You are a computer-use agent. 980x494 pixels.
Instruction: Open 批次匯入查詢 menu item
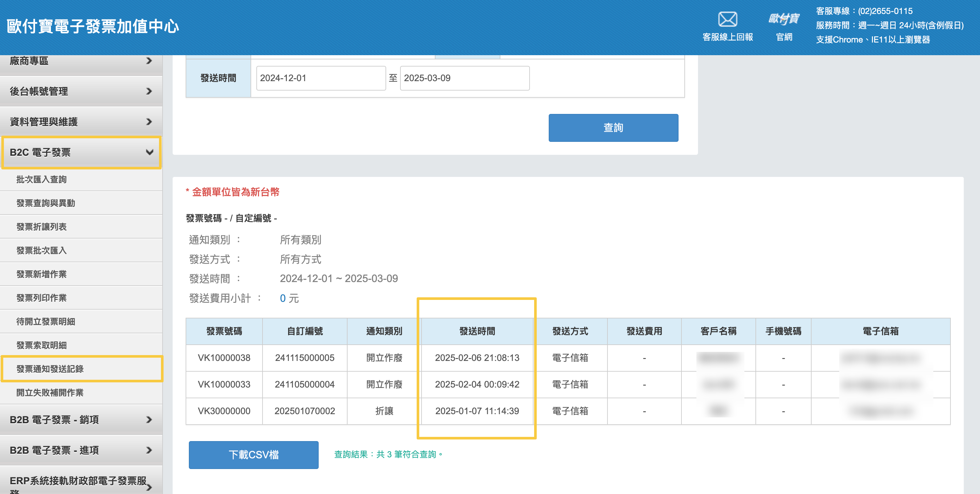[x=81, y=179]
